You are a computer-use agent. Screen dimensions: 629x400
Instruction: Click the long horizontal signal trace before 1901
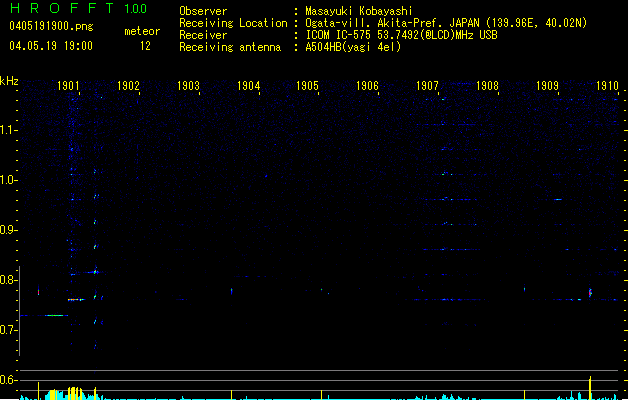tap(44, 315)
